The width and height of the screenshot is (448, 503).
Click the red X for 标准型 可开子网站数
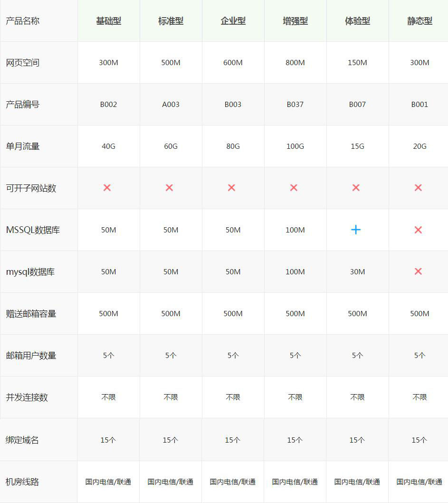point(169,188)
